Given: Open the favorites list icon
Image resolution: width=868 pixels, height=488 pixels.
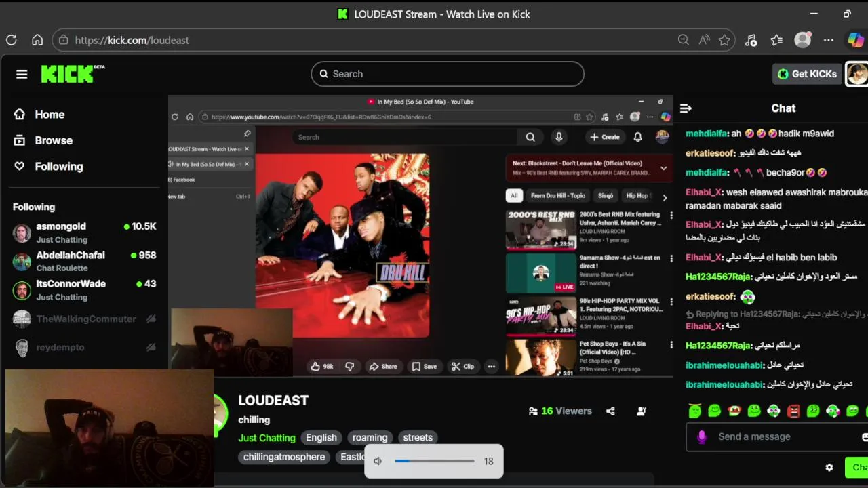Looking at the screenshot, I should (776, 40).
